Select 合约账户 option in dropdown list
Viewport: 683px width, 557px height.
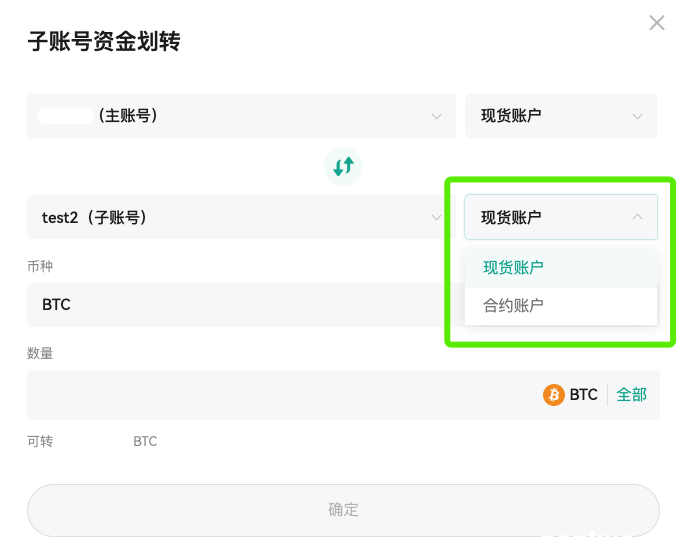click(561, 306)
